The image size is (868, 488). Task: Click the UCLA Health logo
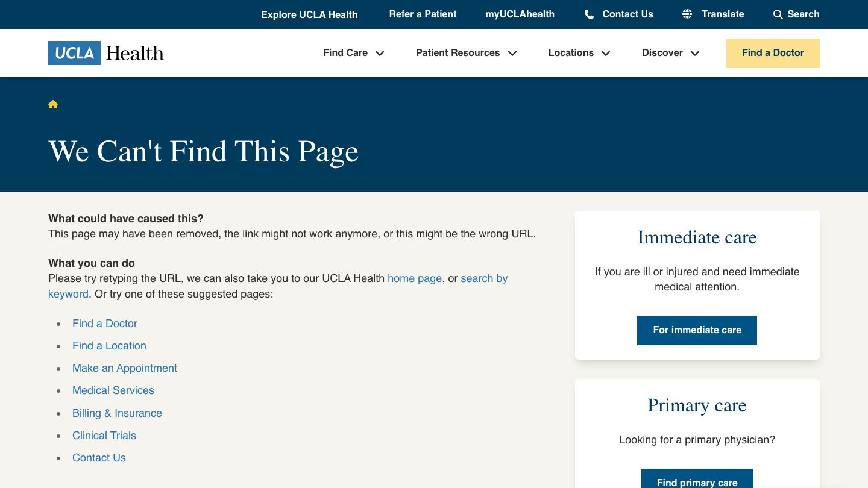(x=106, y=53)
